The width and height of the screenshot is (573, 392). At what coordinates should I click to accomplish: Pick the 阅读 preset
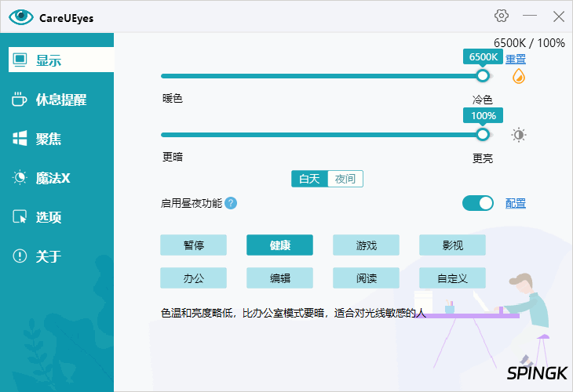point(366,278)
